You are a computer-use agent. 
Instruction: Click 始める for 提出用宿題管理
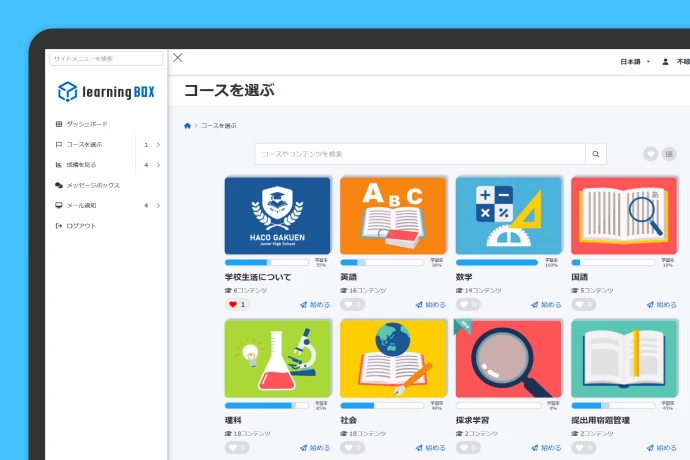[661, 448]
